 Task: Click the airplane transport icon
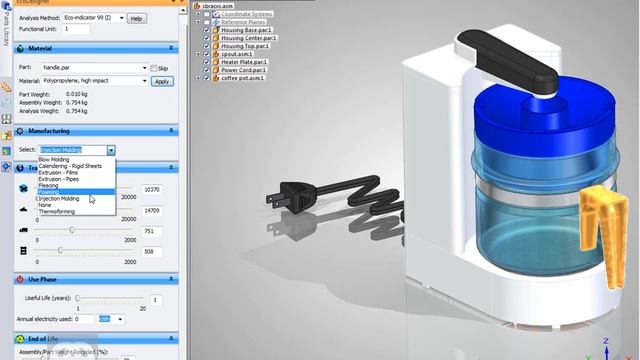pos(24,189)
